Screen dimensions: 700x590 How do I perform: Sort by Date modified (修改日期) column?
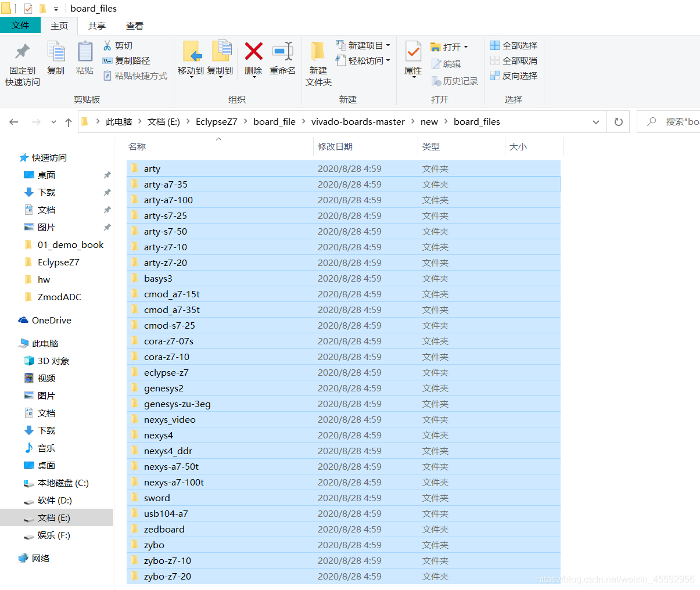coord(365,146)
